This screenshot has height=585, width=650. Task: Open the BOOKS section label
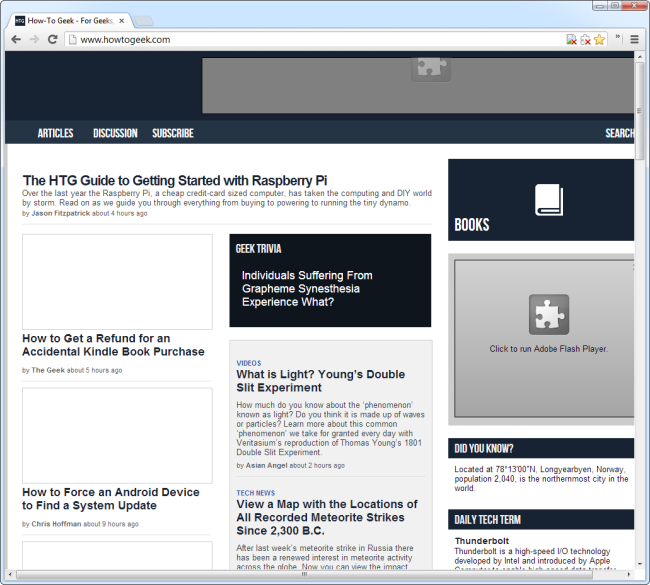[472, 225]
